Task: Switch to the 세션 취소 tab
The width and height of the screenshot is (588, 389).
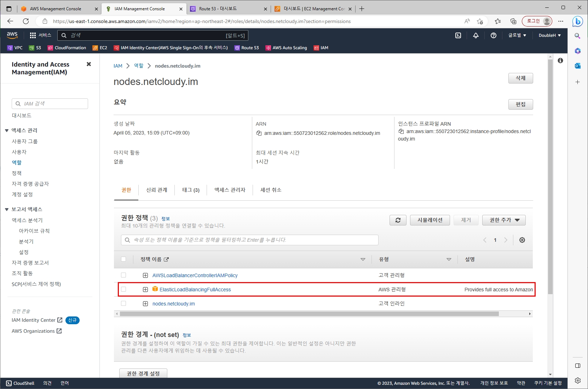Action: click(271, 190)
